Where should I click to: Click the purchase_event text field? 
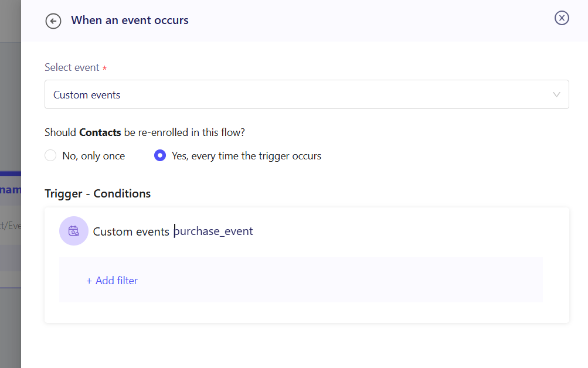click(x=213, y=231)
